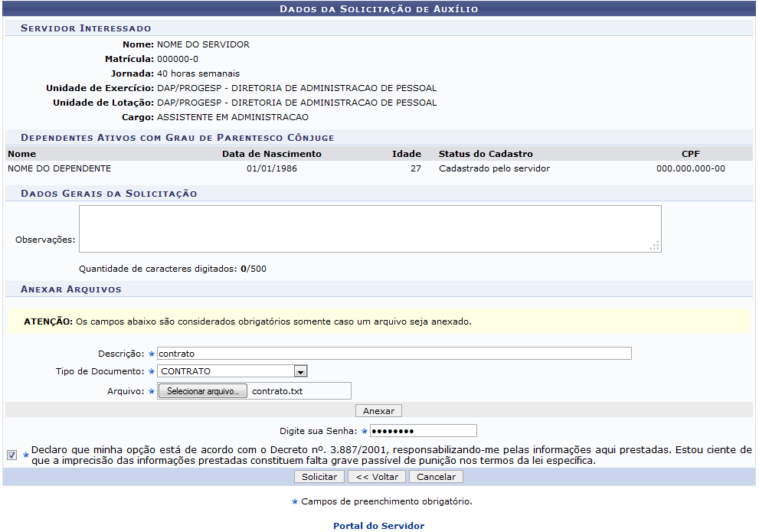Click the Data de Nascimento column header
759x532 pixels.
[x=271, y=154]
